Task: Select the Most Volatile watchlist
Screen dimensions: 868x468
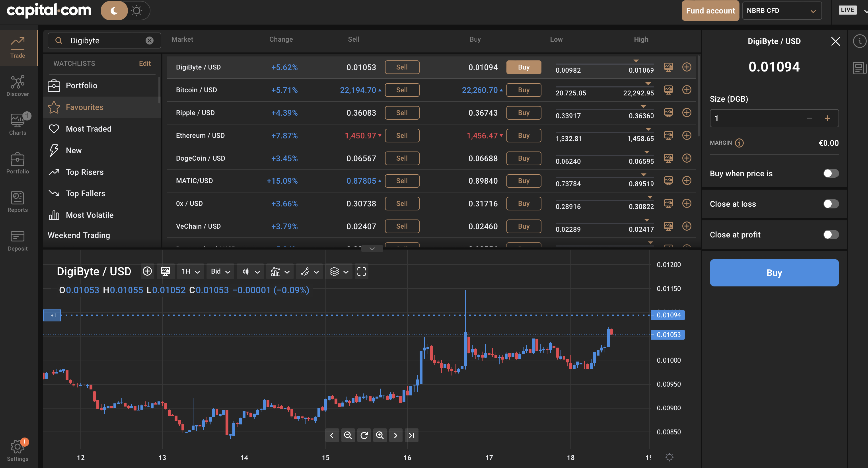Action: pyautogui.click(x=102, y=215)
